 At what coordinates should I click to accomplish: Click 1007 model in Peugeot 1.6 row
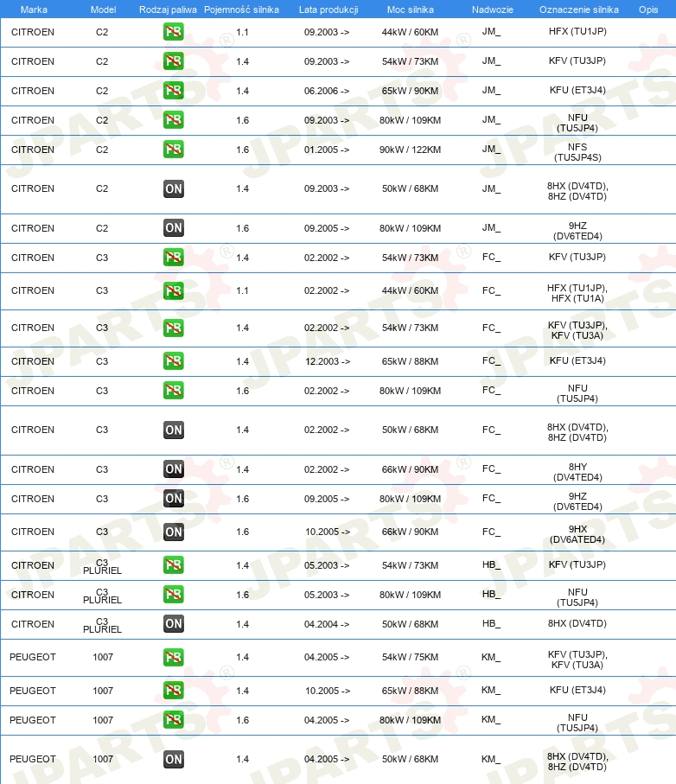(x=103, y=720)
